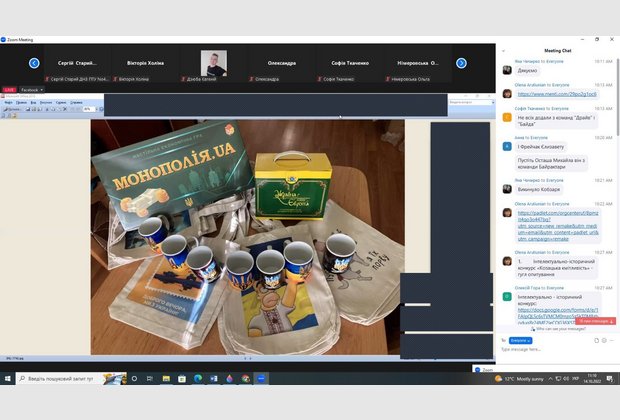Open the Facebook streaming dropdown
The width and height of the screenshot is (620, 420).
click(x=31, y=90)
